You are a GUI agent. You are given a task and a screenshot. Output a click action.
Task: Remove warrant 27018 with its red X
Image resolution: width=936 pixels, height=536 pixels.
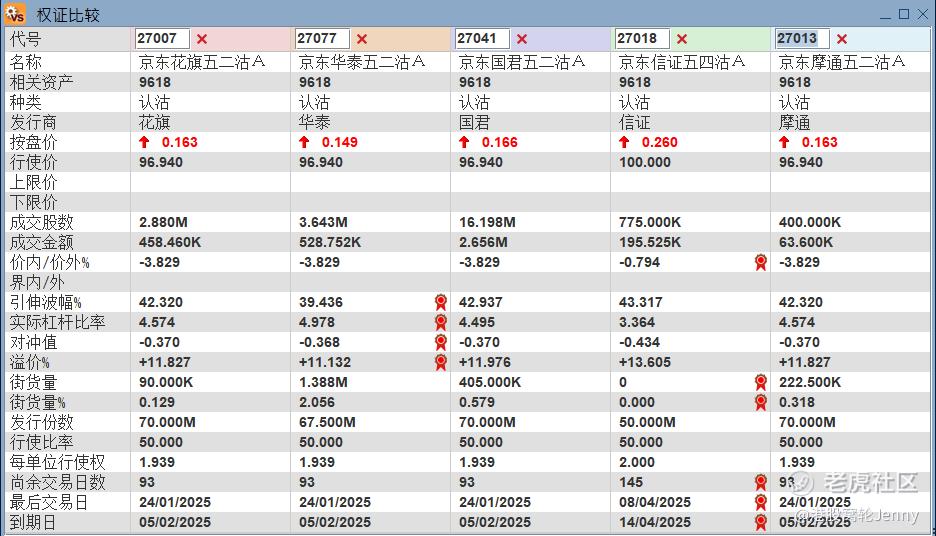coord(682,39)
